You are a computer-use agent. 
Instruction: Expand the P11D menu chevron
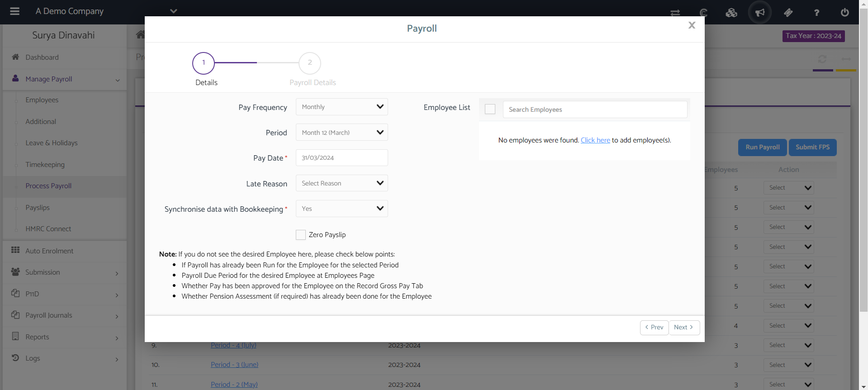coord(117,295)
